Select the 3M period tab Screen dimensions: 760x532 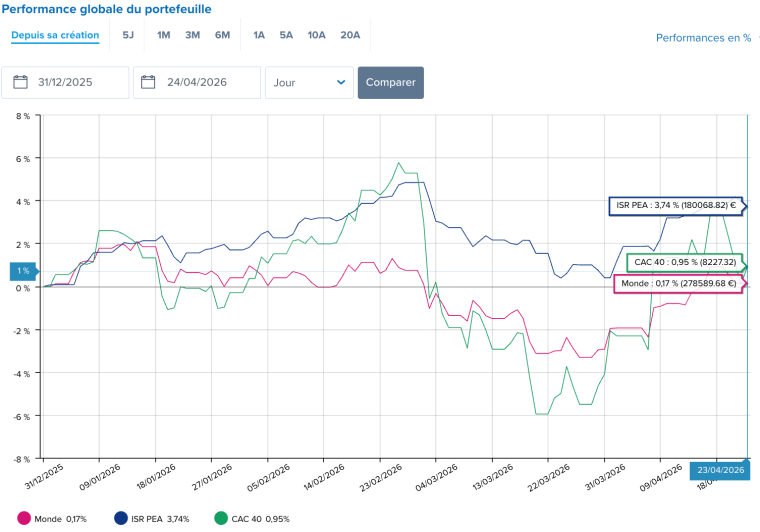tap(193, 35)
